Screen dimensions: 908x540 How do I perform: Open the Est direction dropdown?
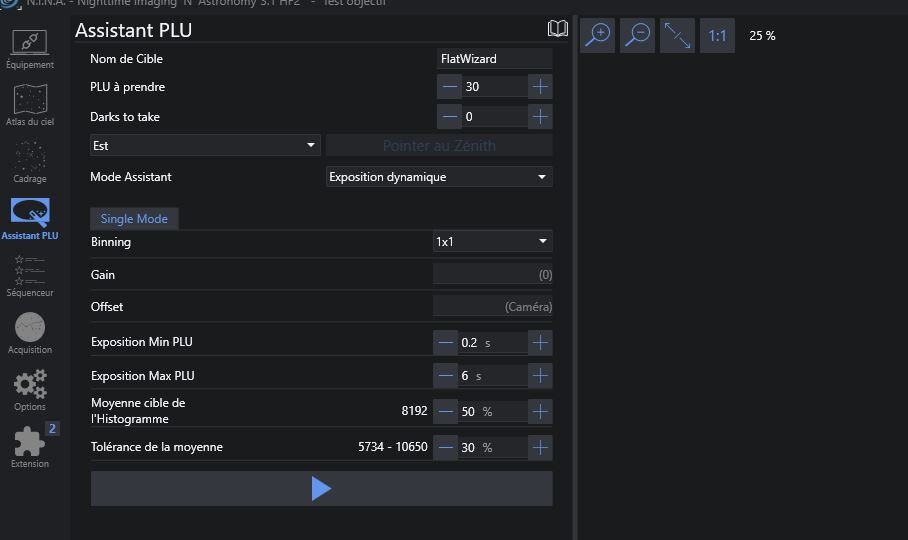pyautogui.click(x=205, y=145)
